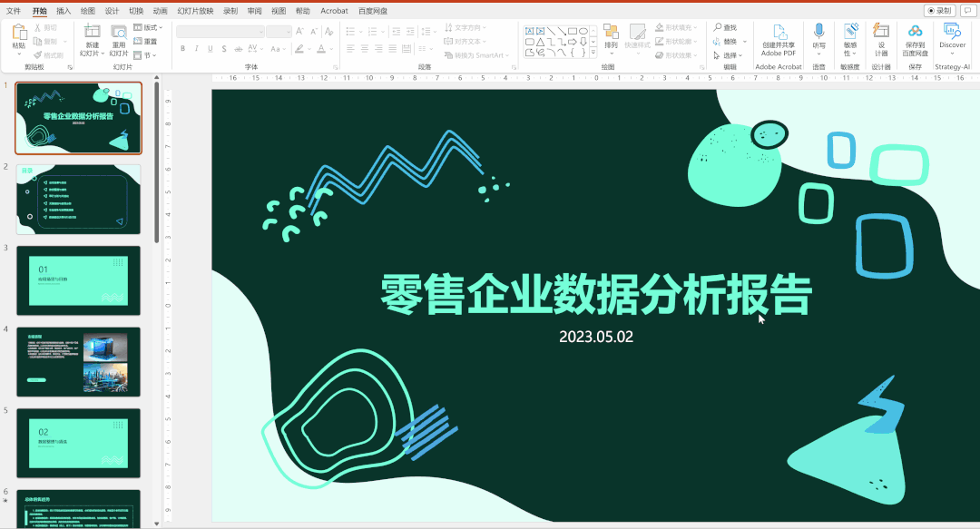Open the Shape Fill dropdown
Image resolution: width=980 pixels, height=529 pixels.
pos(677,27)
